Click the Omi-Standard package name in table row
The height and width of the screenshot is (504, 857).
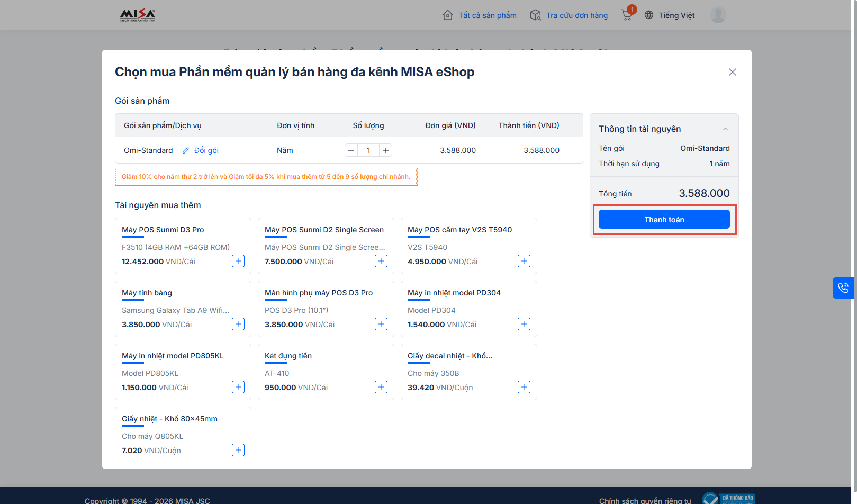(148, 150)
